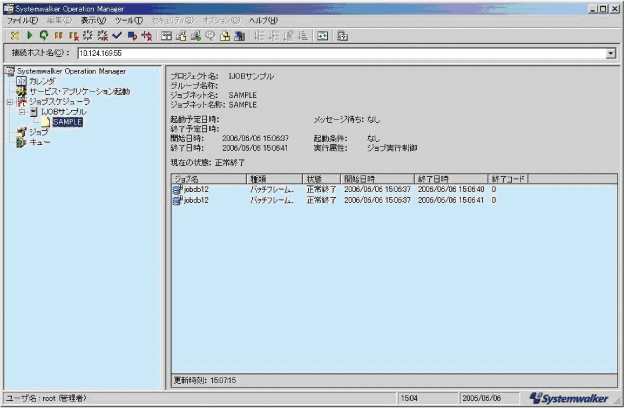This screenshot has height=408, width=624.
Task: Open the connection host name dropdown arrow
Action: [x=610, y=53]
